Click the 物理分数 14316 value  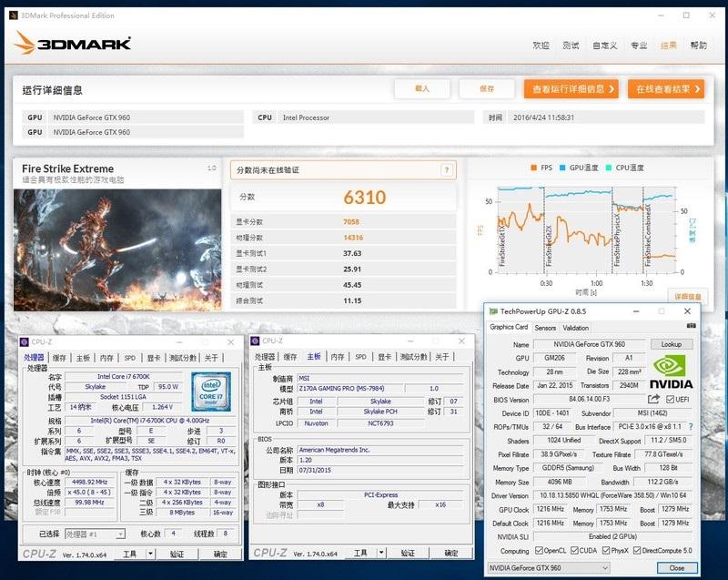pyautogui.click(x=353, y=238)
